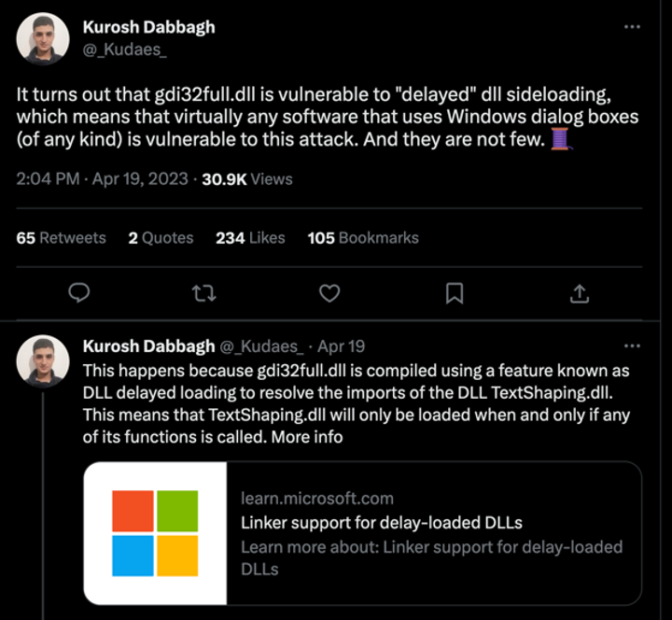
Task: View the 234 Likes list
Action: [250, 238]
